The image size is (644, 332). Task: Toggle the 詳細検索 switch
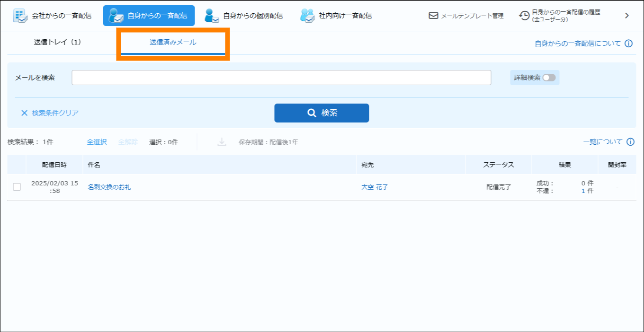click(x=549, y=78)
